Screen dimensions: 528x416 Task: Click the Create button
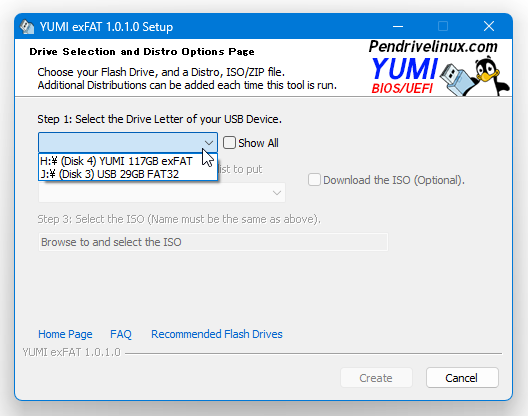[376, 378]
